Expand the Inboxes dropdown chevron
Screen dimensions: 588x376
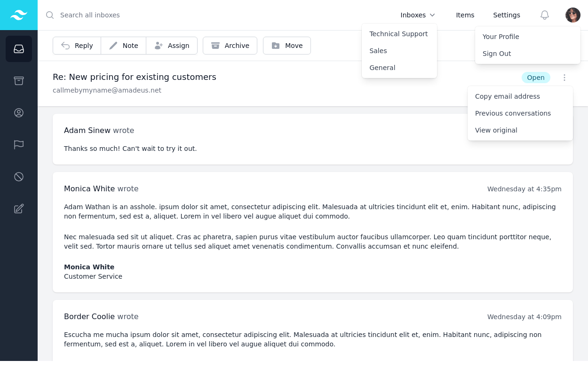432,15
